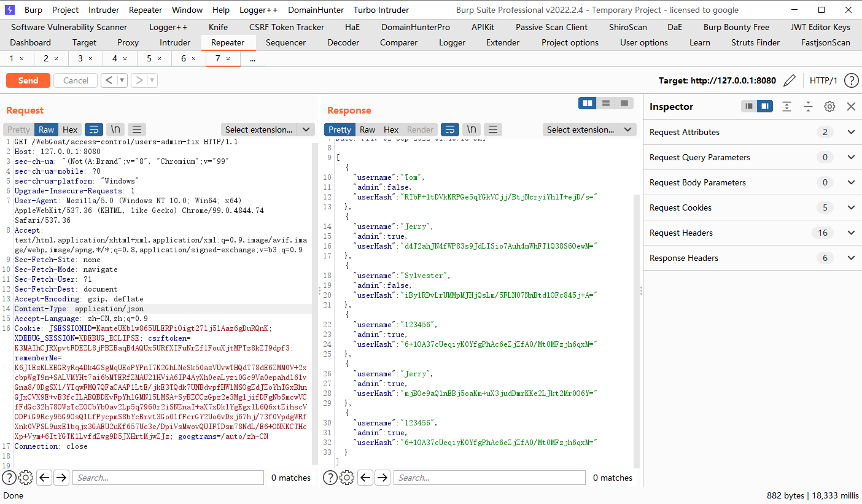Open Response search help icon
Screen dimensions: 862x504
coord(330,478)
